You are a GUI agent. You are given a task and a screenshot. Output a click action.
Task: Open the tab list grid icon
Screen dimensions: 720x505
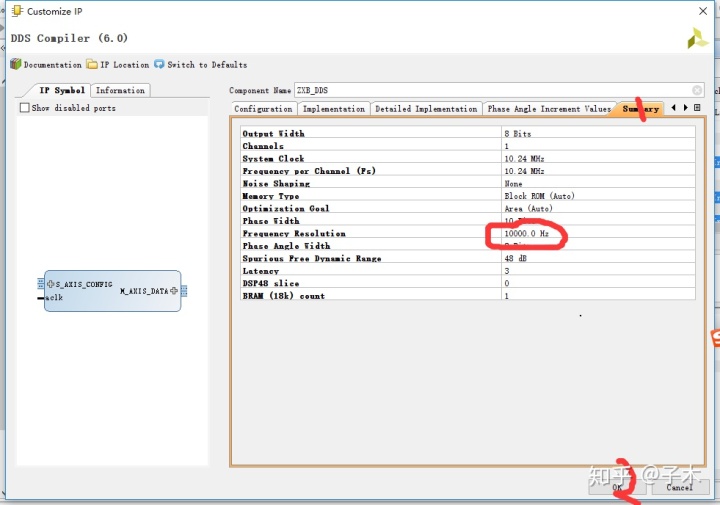tap(697, 108)
